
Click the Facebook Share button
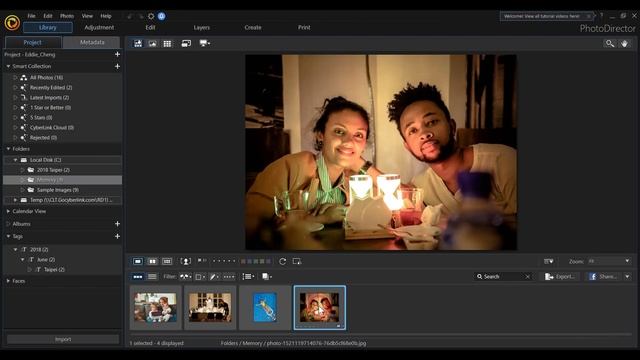point(603,277)
